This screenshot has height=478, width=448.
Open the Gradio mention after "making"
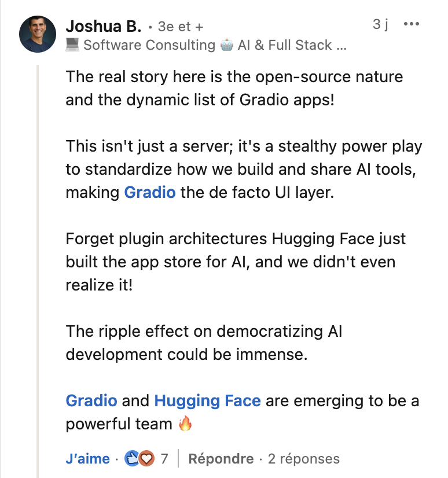tap(150, 192)
